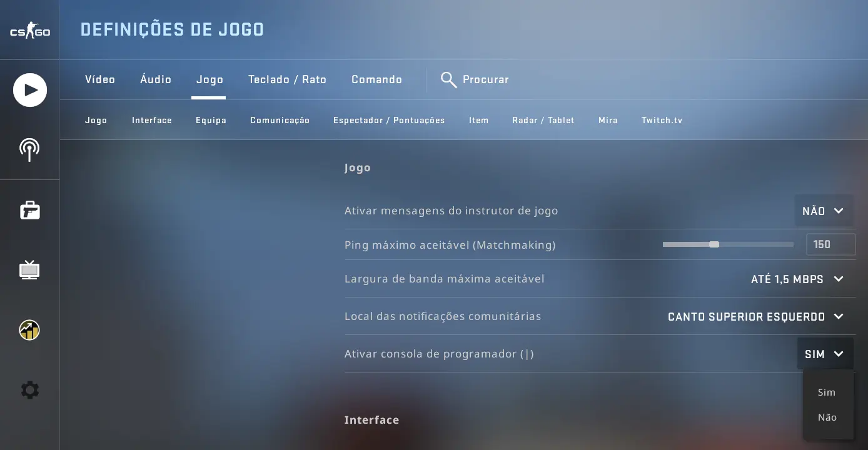Screen dimensions: 868x450
Task: Jump to the Comunicação section
Action: click(280, 120)
